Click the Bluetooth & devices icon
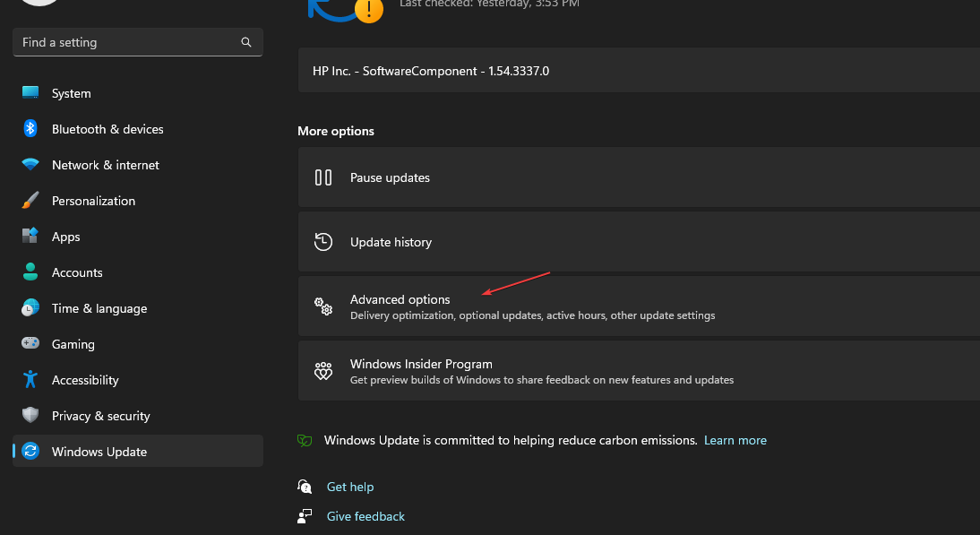The image size is (980, 535). click(x=30, y=129)
